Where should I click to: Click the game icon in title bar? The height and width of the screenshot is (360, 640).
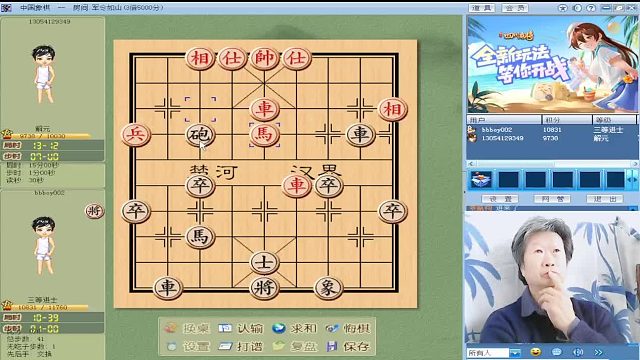click(6, 8)
